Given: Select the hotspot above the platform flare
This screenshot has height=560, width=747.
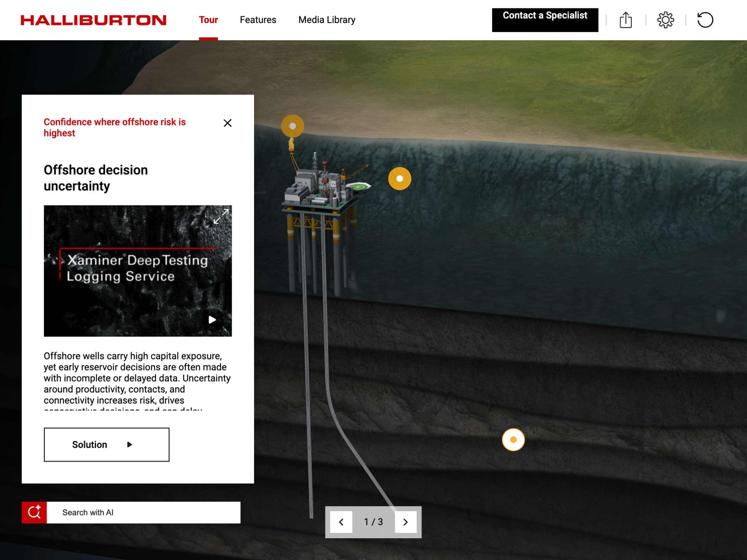Looking at the screenshot, I should (x=293, y=126).
